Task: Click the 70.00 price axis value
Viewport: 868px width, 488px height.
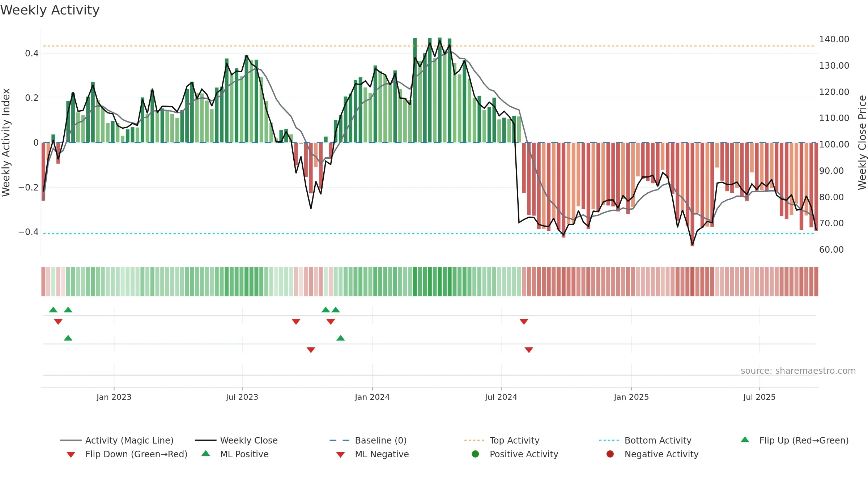Action: click(831, 223)
